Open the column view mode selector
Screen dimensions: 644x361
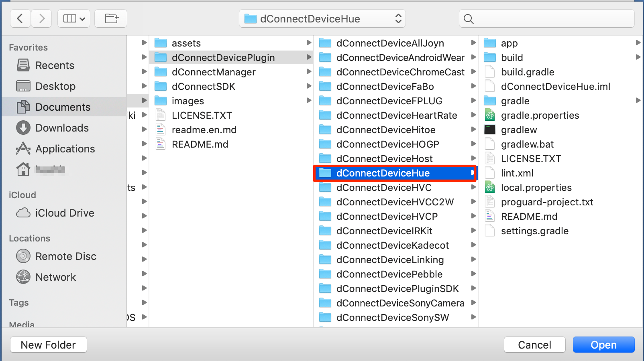pyautogui.click(x=74, y=18)
